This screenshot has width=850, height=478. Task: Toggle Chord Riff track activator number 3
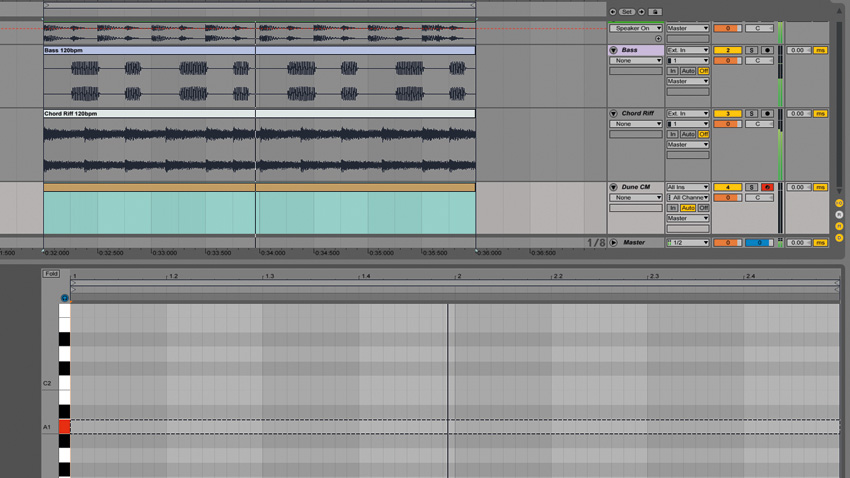[727, 114]
